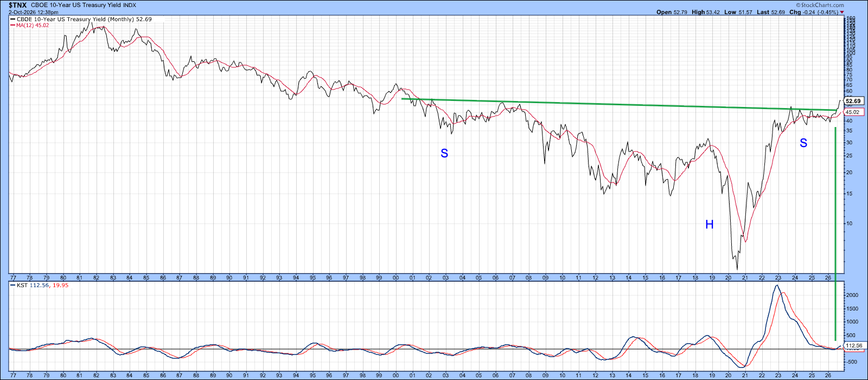Click the KST axis label 1000
868x380 pixels.
(852, 322)
